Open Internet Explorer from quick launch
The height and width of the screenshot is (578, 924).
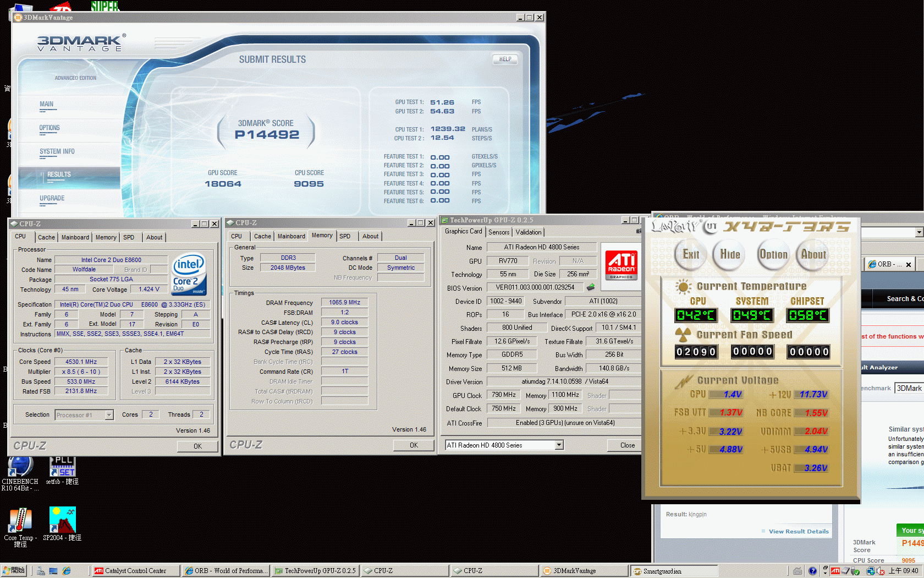point(67,571)
